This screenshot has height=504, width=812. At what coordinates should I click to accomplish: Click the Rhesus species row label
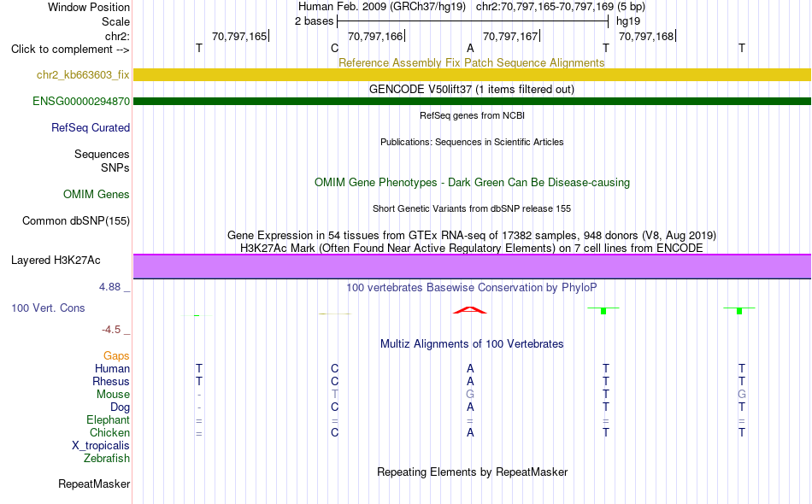coord(111,381)
